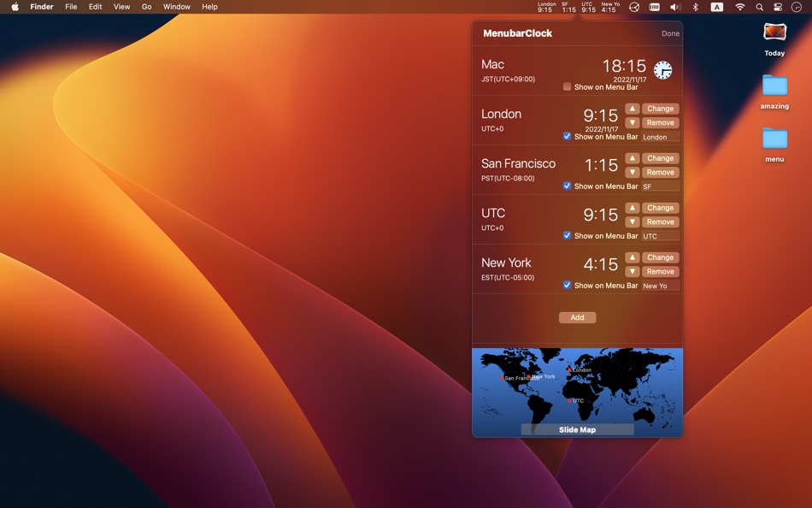Click the JST(UTC+09:00) label
Screen dimensions: 812x508
508,80
